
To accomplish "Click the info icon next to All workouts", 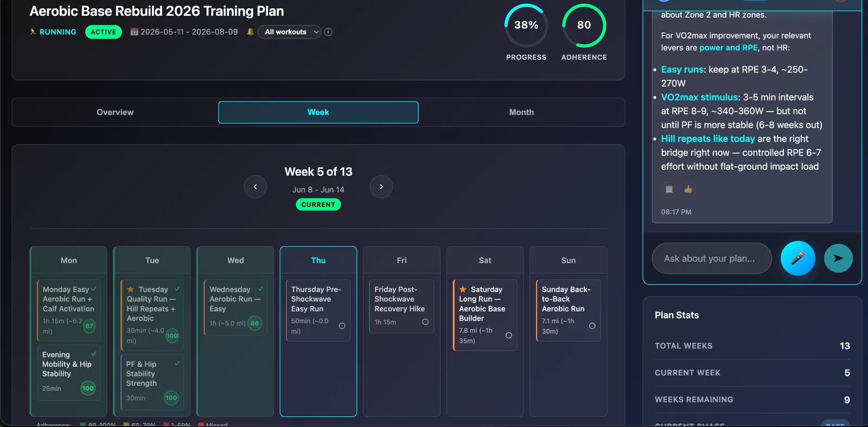I will click(328, 32).
